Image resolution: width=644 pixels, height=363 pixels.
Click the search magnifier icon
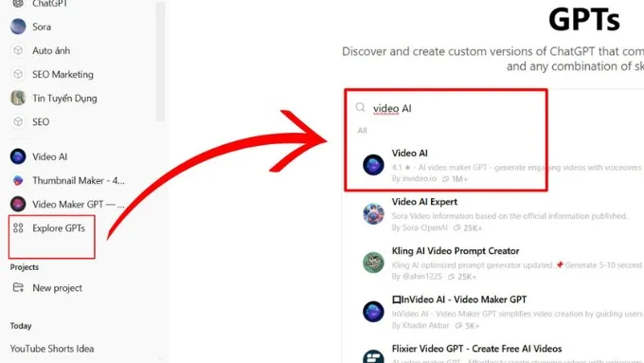(360, 107)
